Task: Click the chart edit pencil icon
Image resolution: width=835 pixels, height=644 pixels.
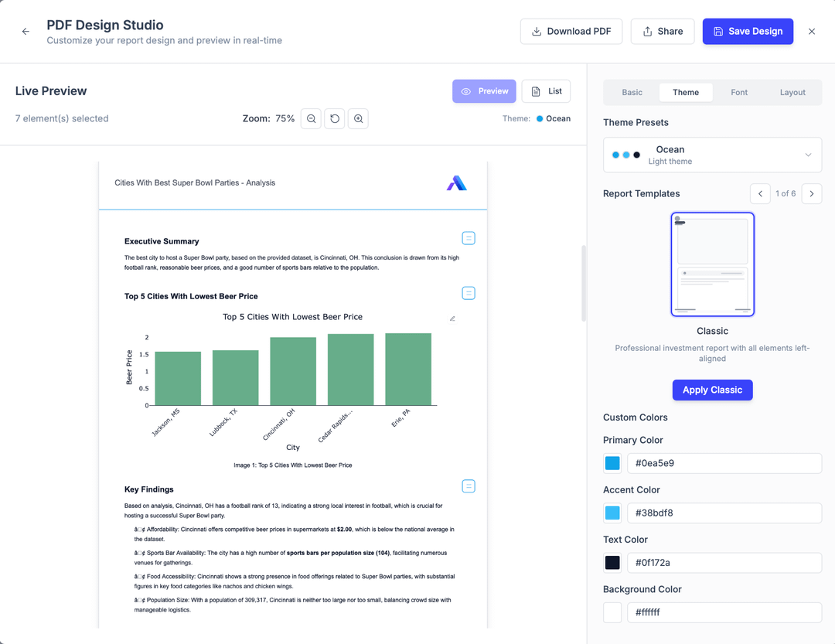Action: coord(452,319)
